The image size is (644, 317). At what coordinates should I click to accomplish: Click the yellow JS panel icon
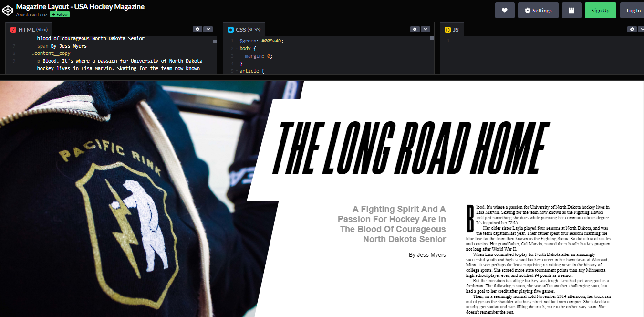coord(447,29)
